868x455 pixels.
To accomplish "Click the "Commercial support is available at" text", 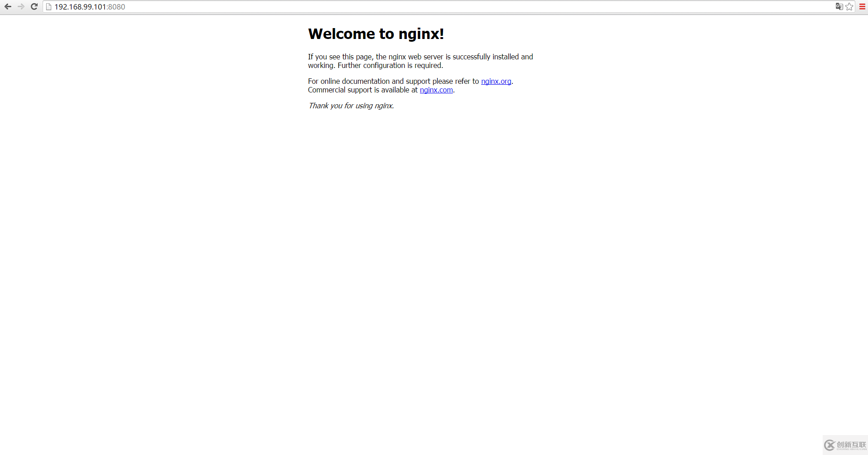I will click(x=363, y=90).
